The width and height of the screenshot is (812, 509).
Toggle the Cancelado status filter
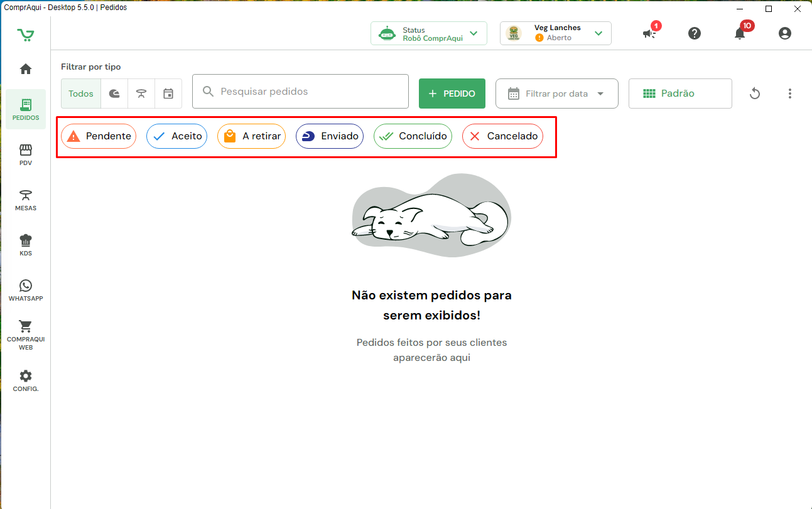[502, 136]
